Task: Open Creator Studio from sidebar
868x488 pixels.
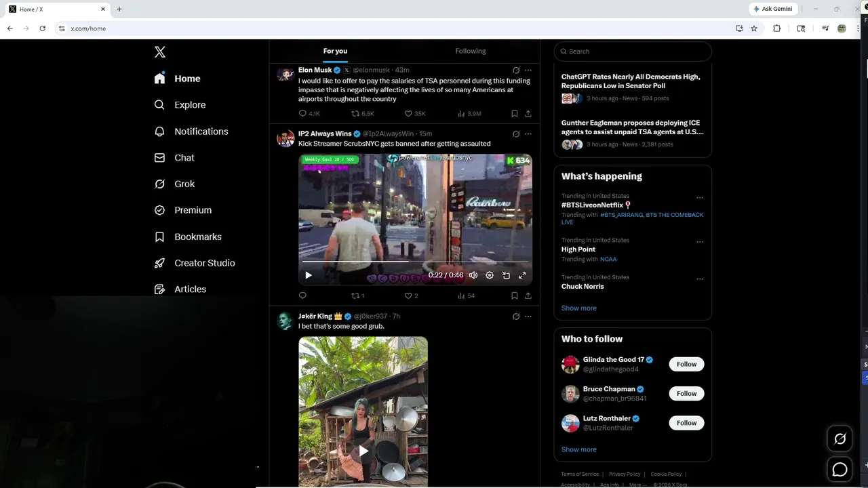Action: (195, 263)
